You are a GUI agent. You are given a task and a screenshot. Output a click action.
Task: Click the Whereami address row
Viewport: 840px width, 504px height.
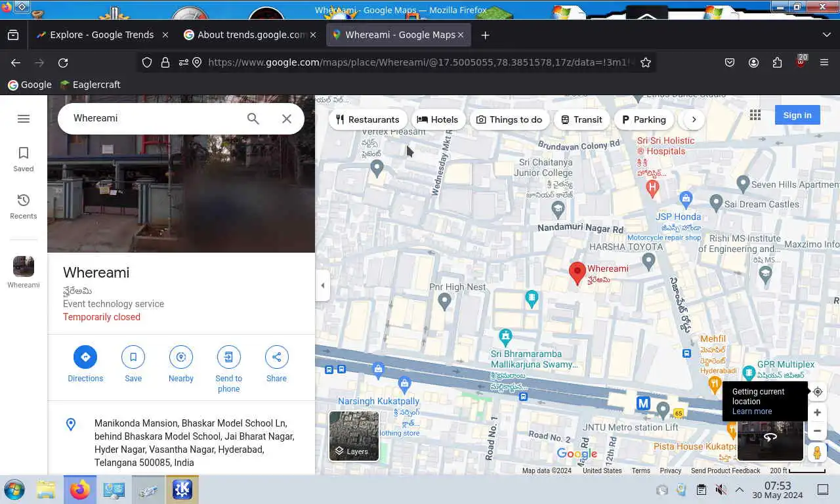[181, 443]
